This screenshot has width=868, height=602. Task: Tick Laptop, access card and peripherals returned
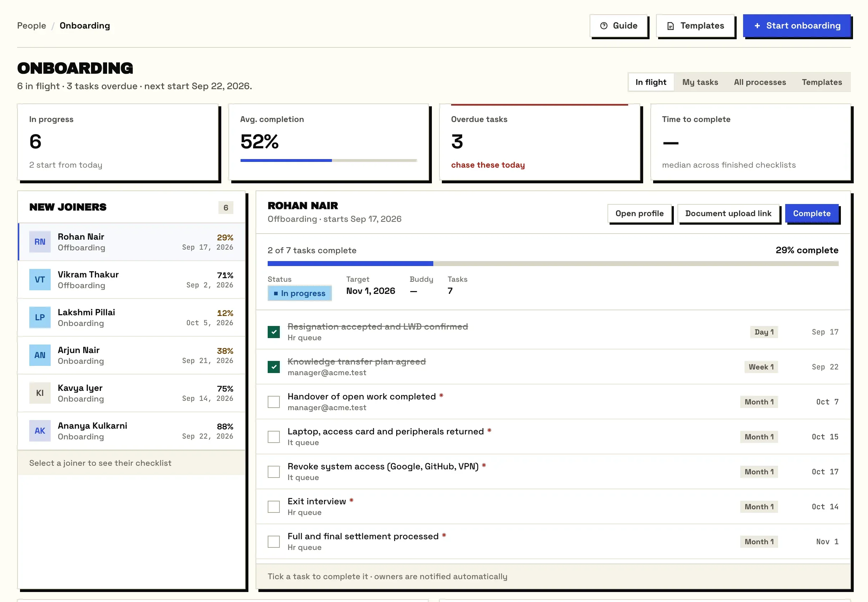tap(274, 437)
